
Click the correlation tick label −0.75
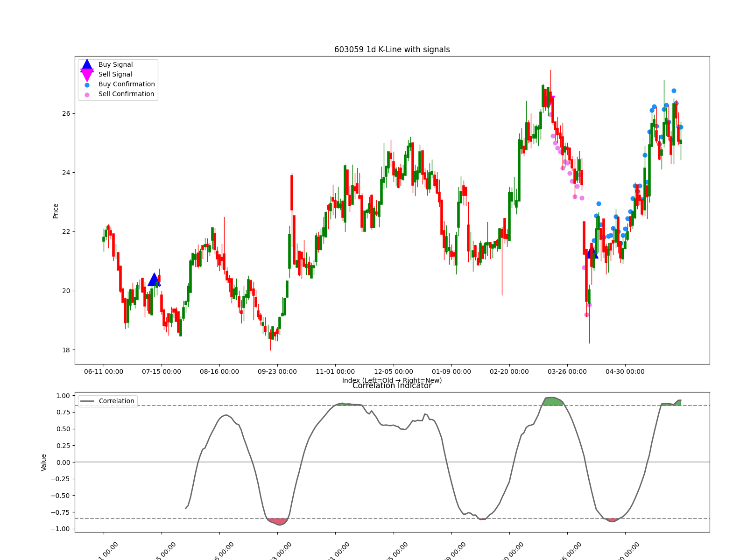[x=61, y=512]
